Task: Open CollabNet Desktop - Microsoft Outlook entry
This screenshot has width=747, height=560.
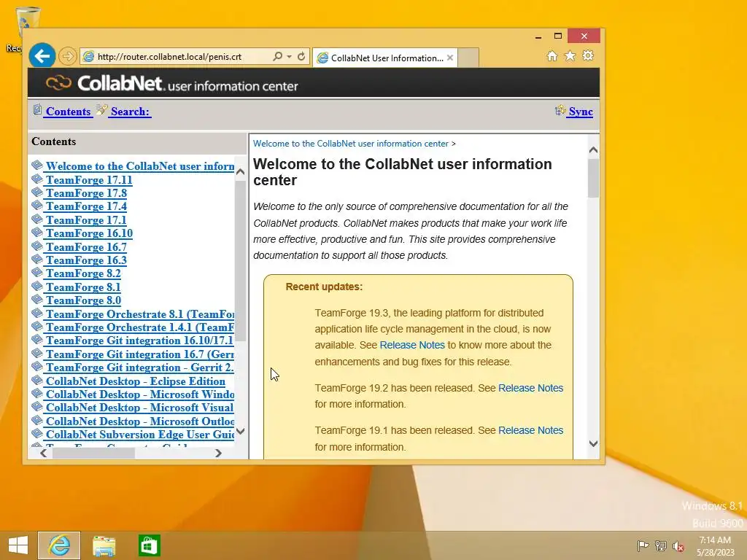Action: [x=139, y=421]
